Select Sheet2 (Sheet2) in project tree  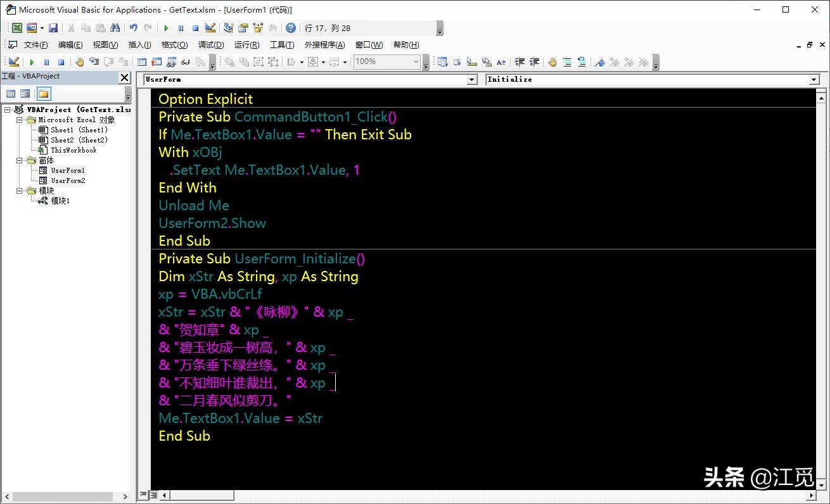[x=79, y=140]
